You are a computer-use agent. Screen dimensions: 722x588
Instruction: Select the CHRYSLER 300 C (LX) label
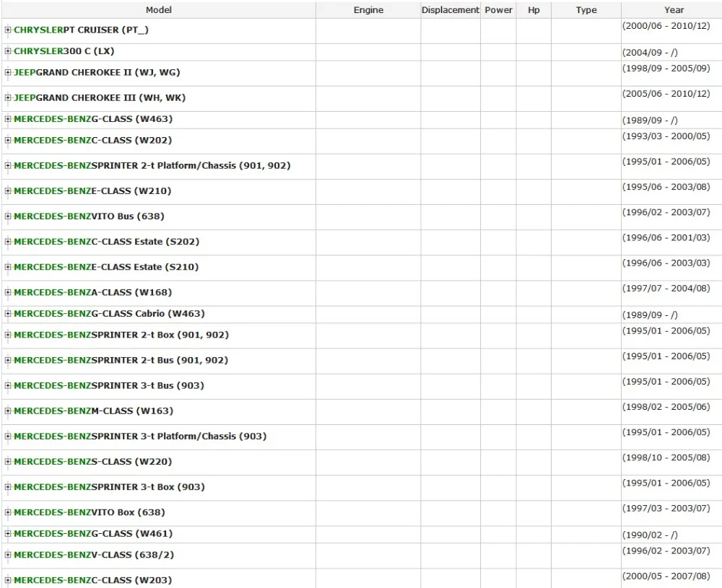pos(64,51)
